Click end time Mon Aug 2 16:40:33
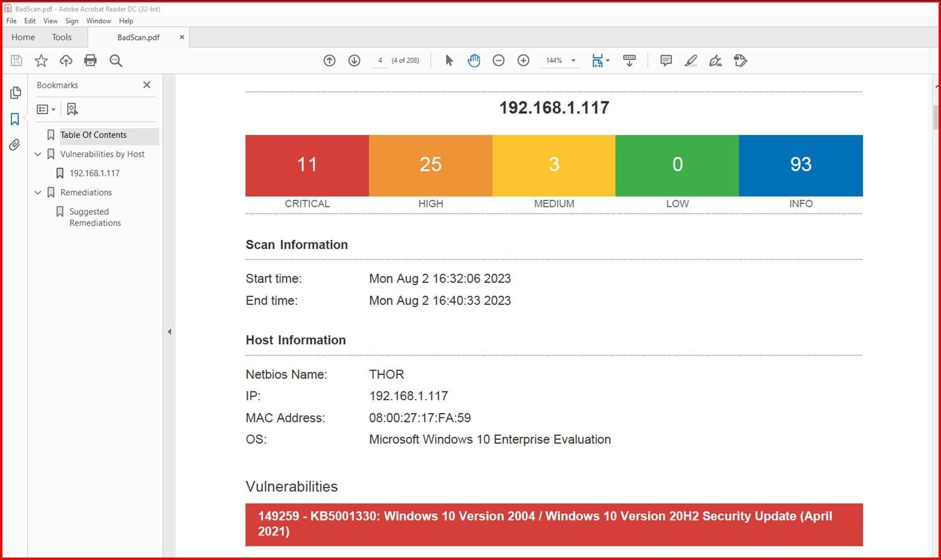941x560 pixels. pos(440,301)
